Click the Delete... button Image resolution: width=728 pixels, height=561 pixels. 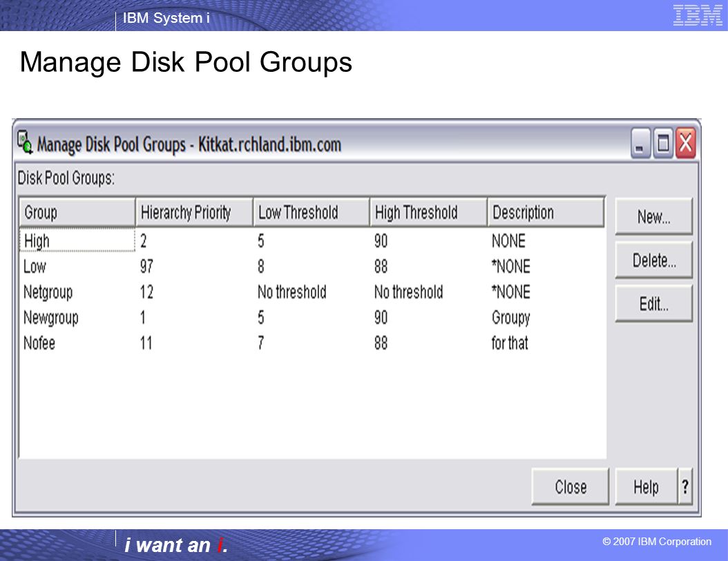(653, 260)
